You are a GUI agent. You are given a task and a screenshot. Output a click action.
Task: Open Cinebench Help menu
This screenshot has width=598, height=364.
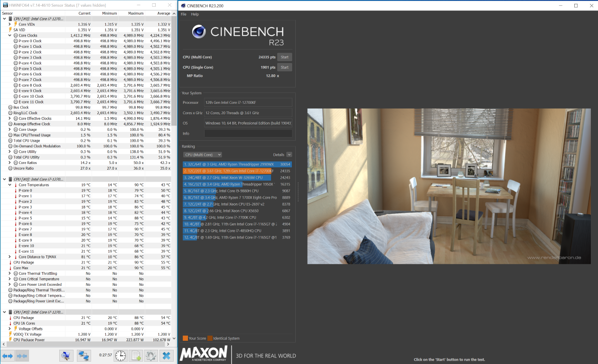[x=195, y=15]
